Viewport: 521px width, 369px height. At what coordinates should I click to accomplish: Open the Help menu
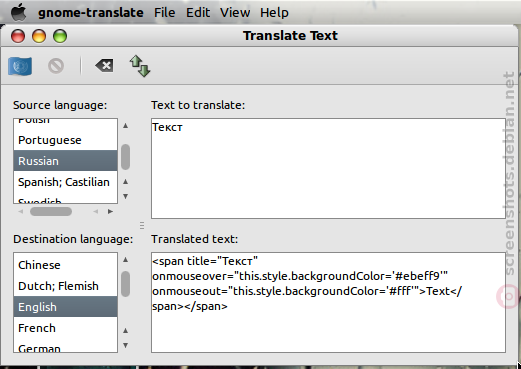click(x=274, y=13)
